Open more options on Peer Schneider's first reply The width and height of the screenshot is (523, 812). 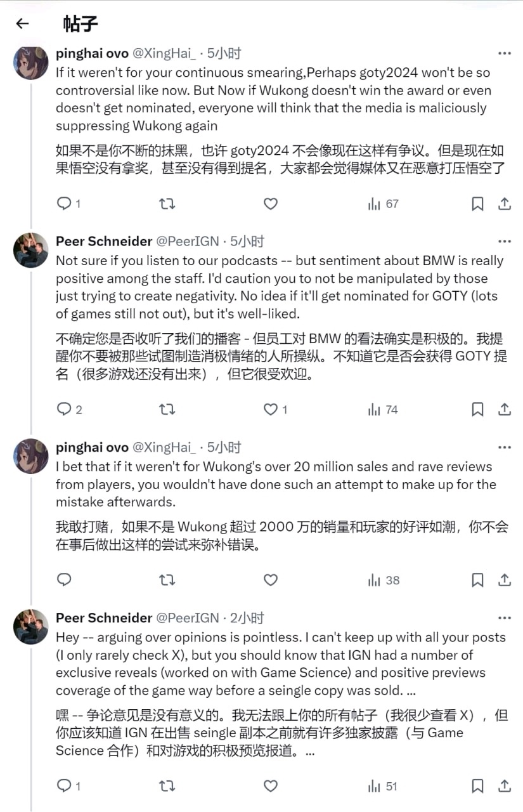click(505, 242)
